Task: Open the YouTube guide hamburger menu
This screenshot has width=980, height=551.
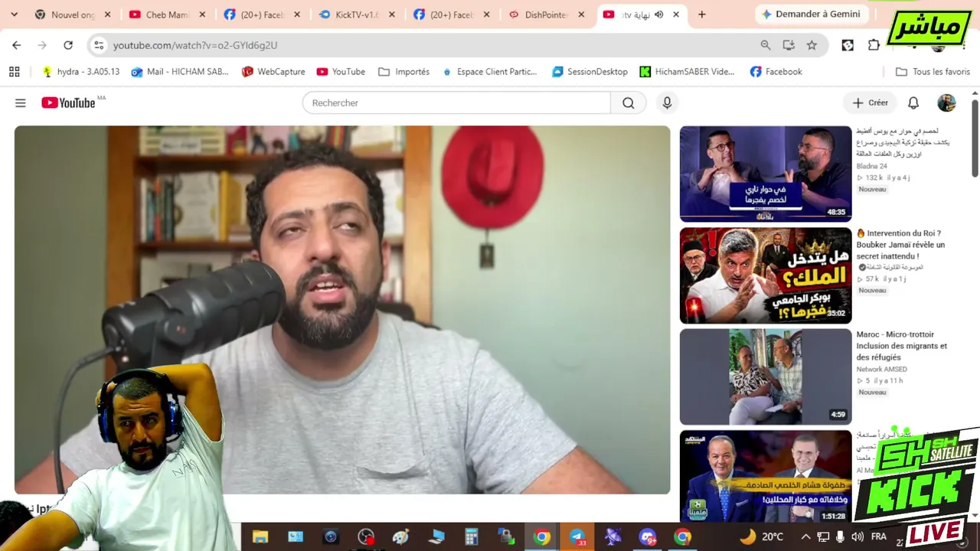Action: tap(21, 103)
